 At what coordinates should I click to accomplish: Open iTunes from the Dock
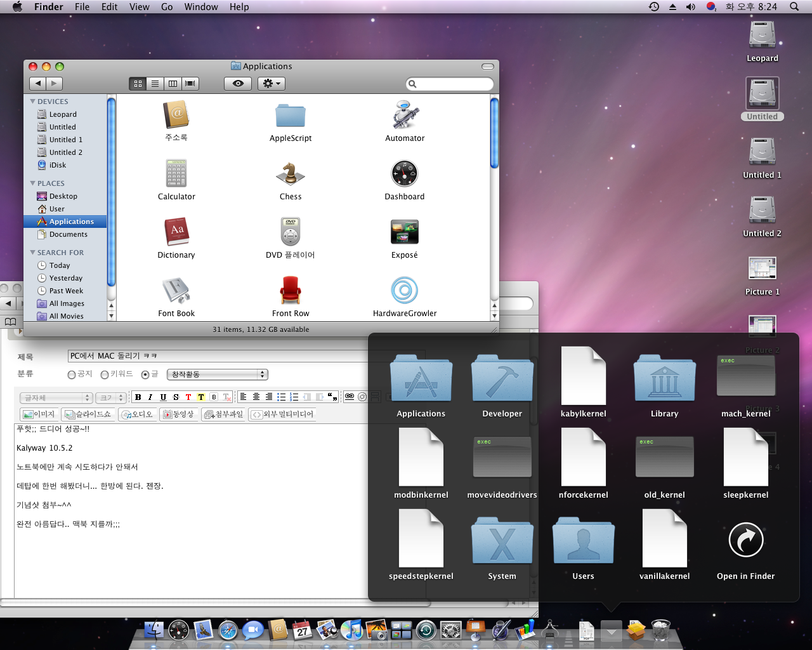351,630
